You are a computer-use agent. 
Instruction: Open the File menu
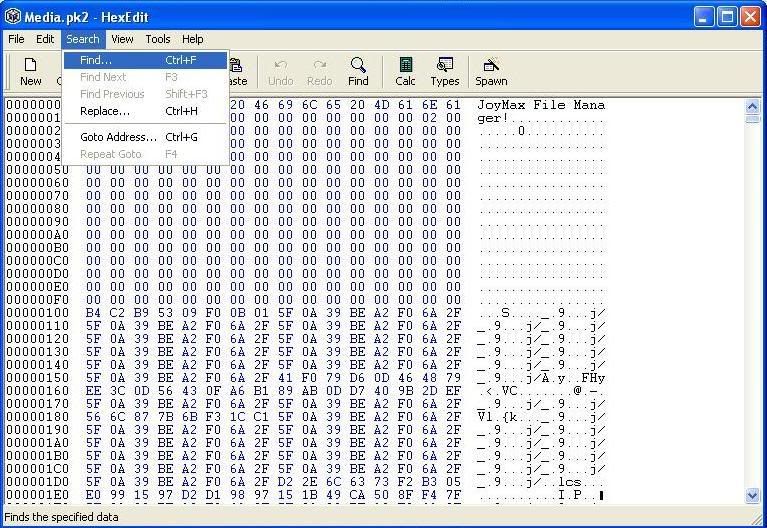pos(16,39)
